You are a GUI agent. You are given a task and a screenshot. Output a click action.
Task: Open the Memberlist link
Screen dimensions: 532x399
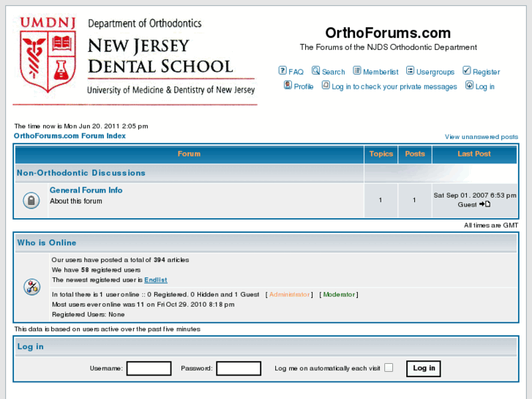[381, 72]
